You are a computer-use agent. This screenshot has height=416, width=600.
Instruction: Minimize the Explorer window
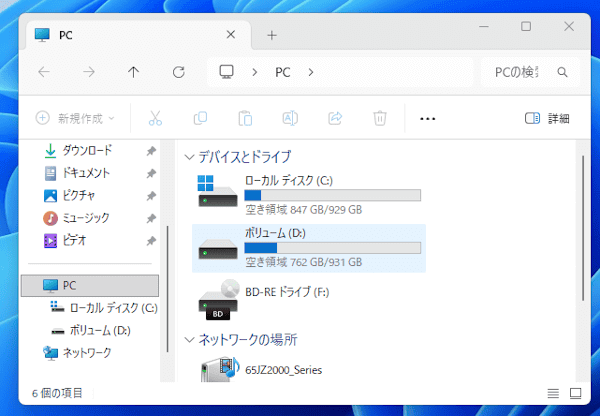(x=484, y=26)
